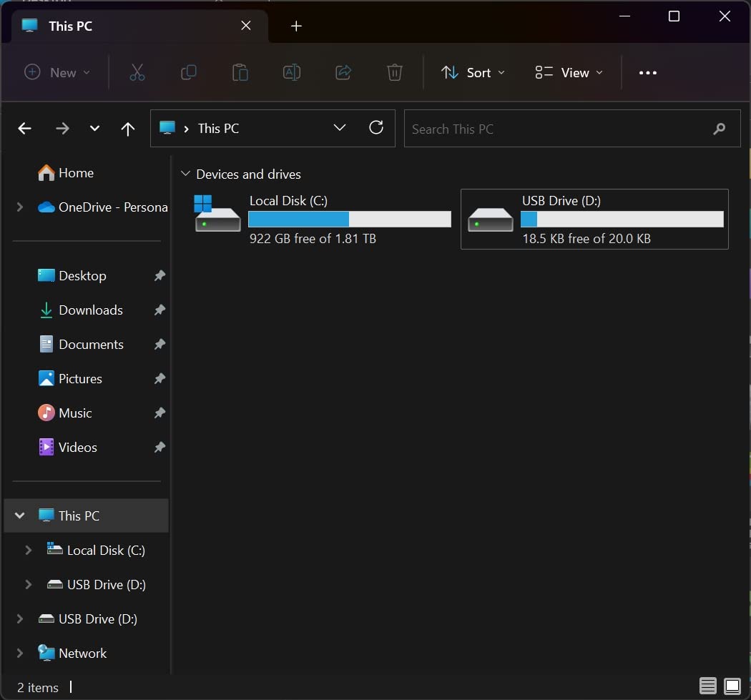Click the Refresh icon beside address bar

click(376, 127)
